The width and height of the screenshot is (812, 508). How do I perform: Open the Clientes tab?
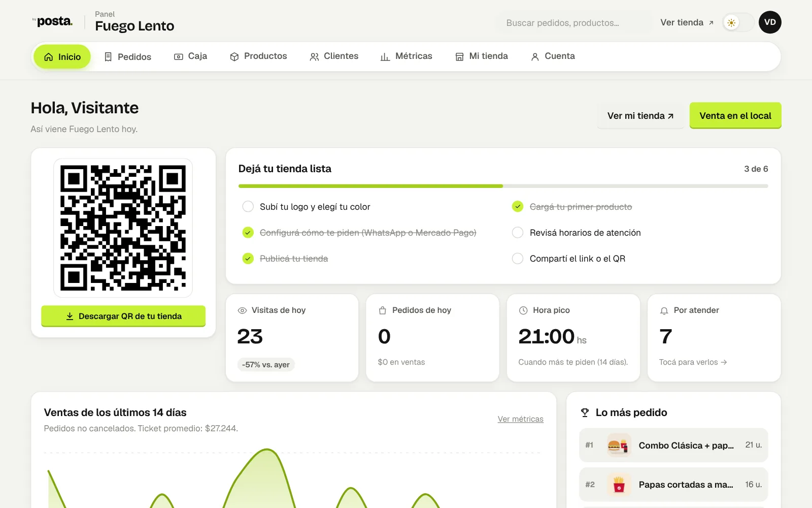pos(334,56)
